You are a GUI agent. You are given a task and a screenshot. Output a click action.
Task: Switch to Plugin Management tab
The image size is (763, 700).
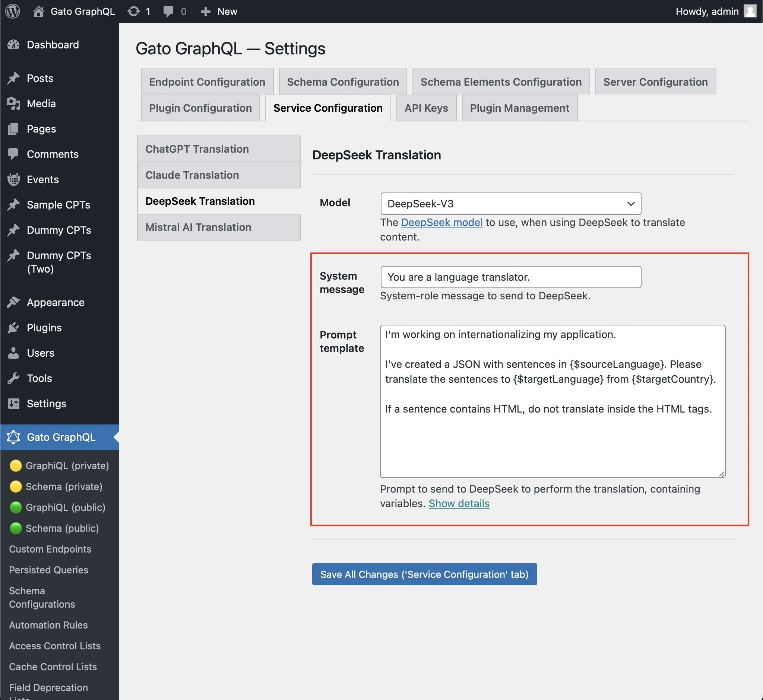pos(519,108)
